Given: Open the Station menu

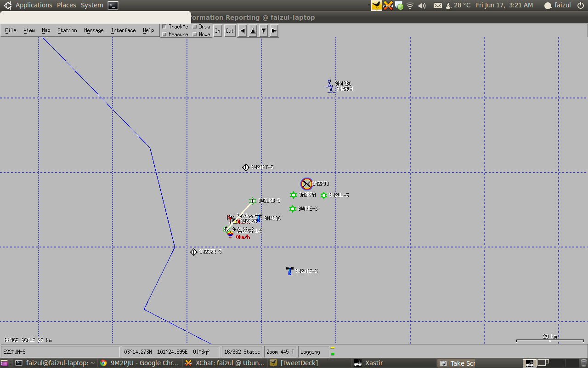Looking at the screenshot, I should (67, 30).
